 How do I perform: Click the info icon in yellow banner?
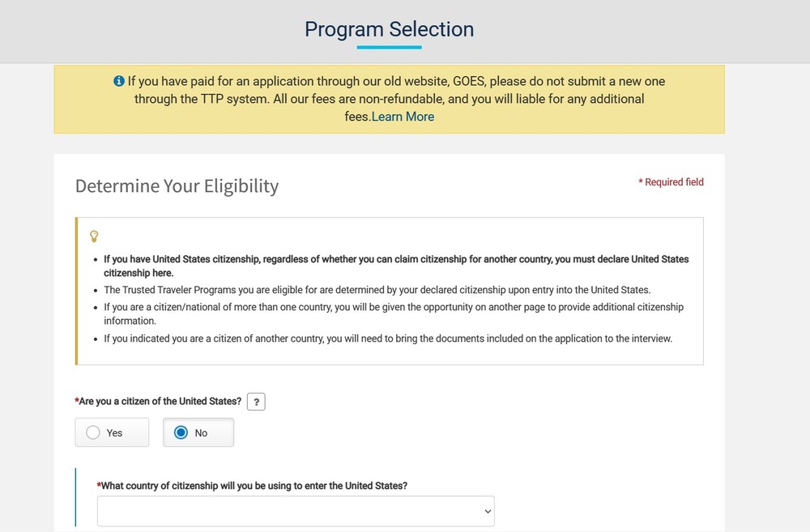[119, 81]
